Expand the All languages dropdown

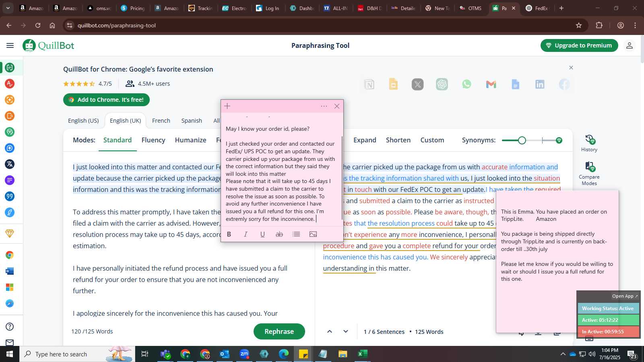pos(217,121)
